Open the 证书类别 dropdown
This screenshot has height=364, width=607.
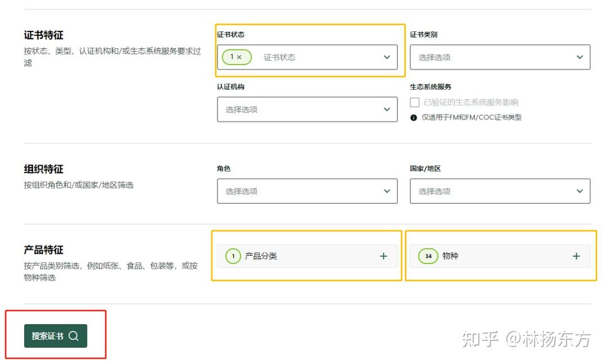tap(500, 57)
